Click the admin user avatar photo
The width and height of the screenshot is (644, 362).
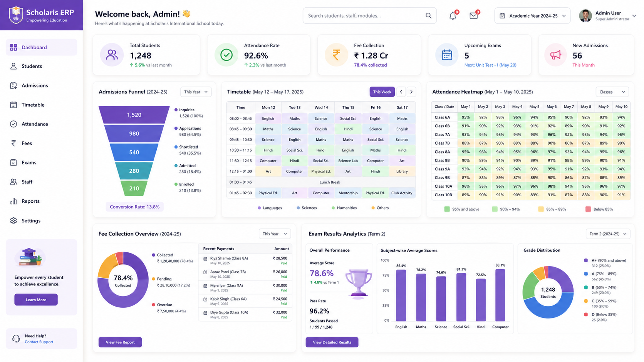click(x=585, y=16)
